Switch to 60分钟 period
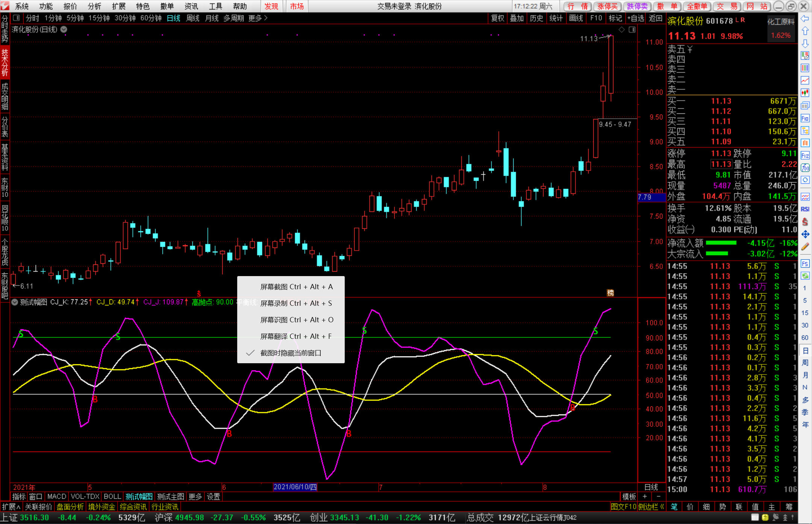 pos(151,18)
